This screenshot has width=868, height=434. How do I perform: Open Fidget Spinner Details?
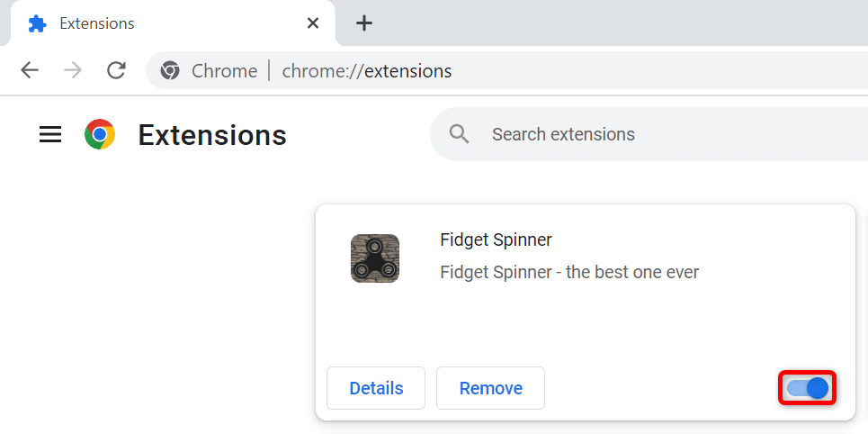(x=376, y=388)
